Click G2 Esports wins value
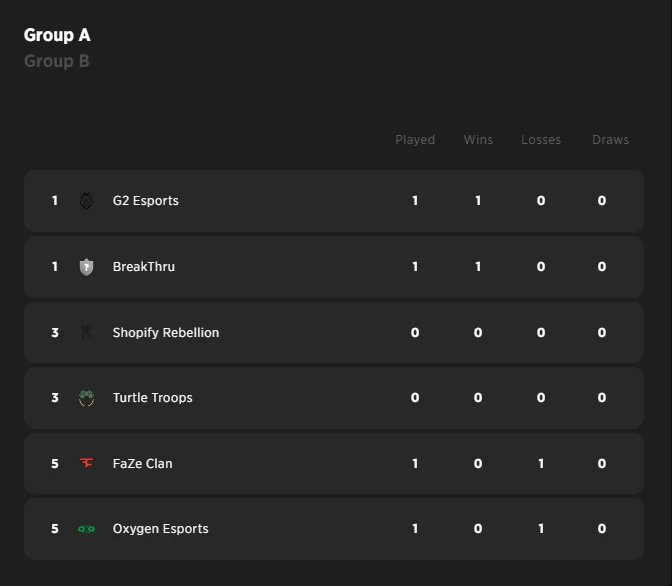 pyautogui.click(x=478, y=201)
